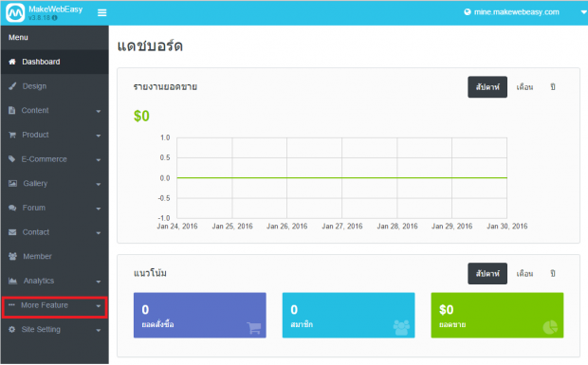This screenshot has width=588, height=365.
Task: Click the cart icon in orders card
Action: (254, 327)
